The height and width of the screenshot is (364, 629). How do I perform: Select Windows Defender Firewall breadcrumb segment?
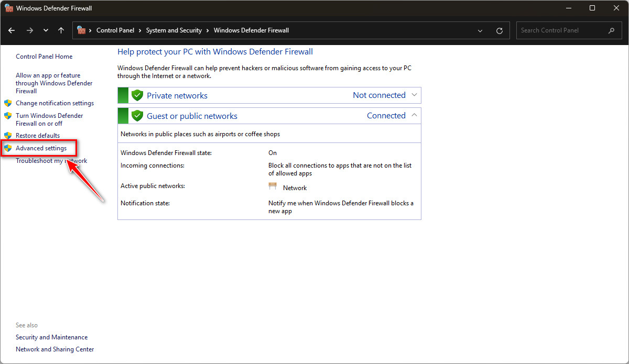coord(251,30)
